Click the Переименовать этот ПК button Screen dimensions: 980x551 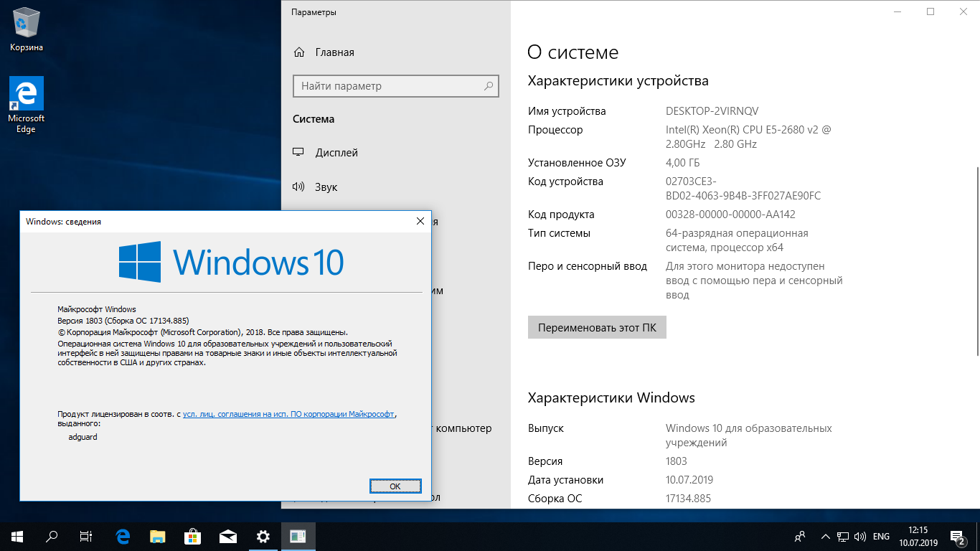[x=597, y=327]
